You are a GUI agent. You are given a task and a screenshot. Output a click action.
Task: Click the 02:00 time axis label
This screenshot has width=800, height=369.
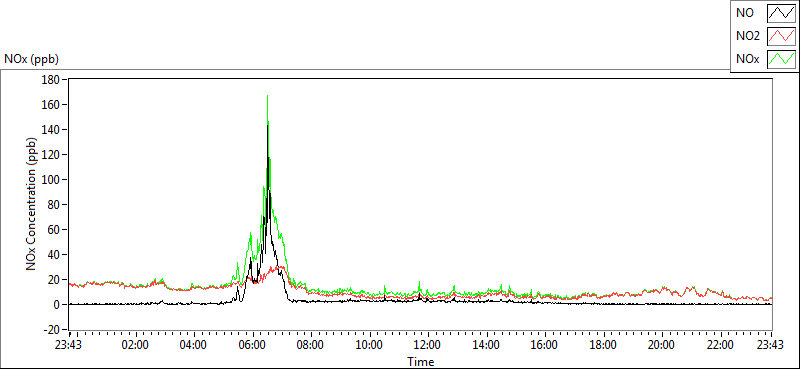(136, 344)
